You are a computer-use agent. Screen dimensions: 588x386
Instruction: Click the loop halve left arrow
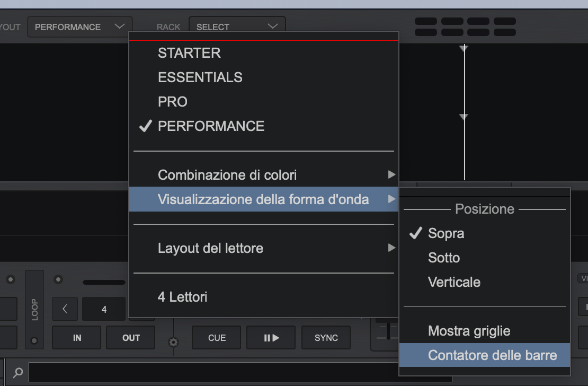[65, 309]
